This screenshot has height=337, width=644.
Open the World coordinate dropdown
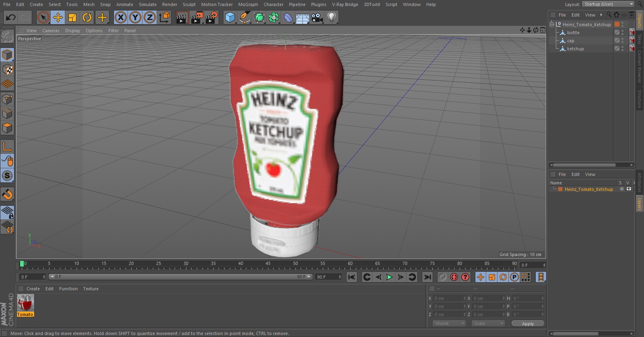coord(449,323)
